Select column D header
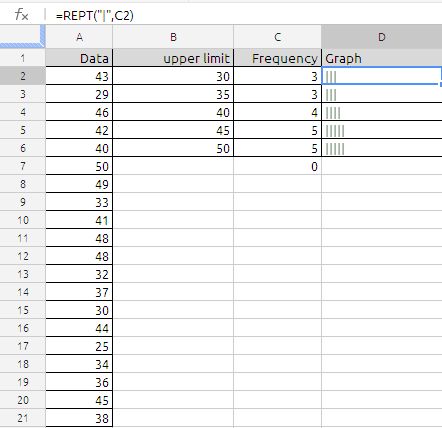The image size is (442, 428). click(x=382, y=37)
